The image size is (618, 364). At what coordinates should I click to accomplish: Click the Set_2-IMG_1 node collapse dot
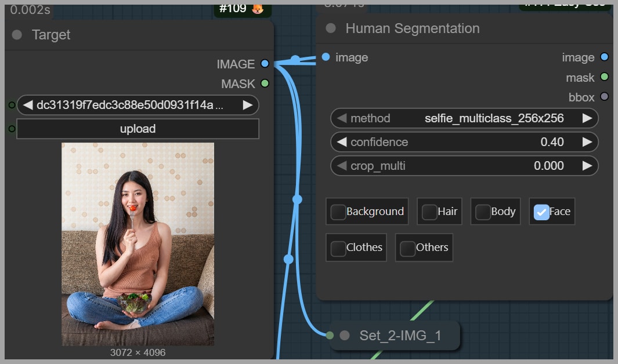[345, 335]
